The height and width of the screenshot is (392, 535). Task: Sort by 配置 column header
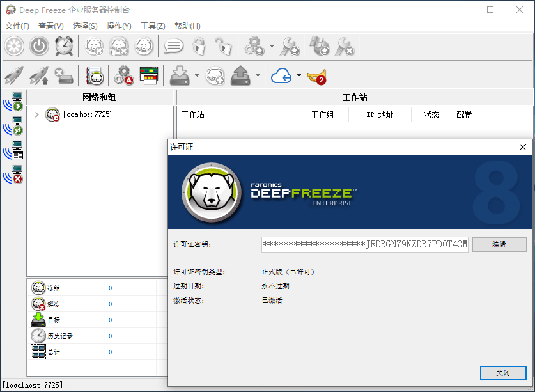point(469,114)
